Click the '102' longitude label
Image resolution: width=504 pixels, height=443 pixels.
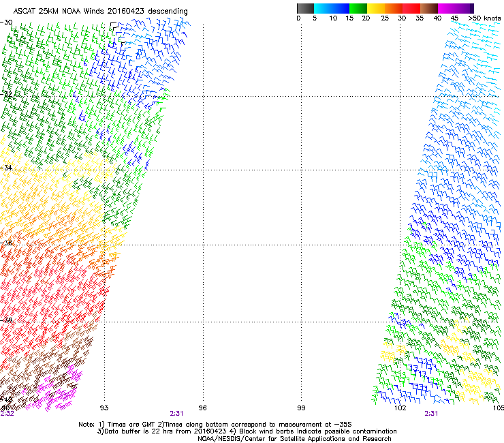(400, 408)
